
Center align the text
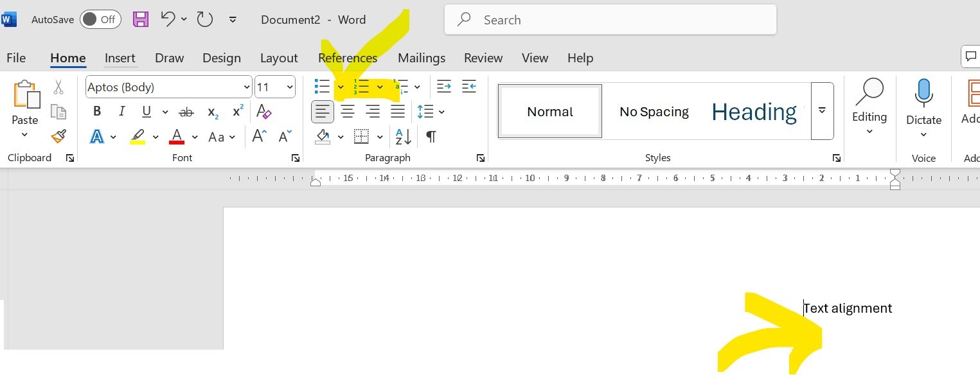pyautogui.click(x=348, y=111)
